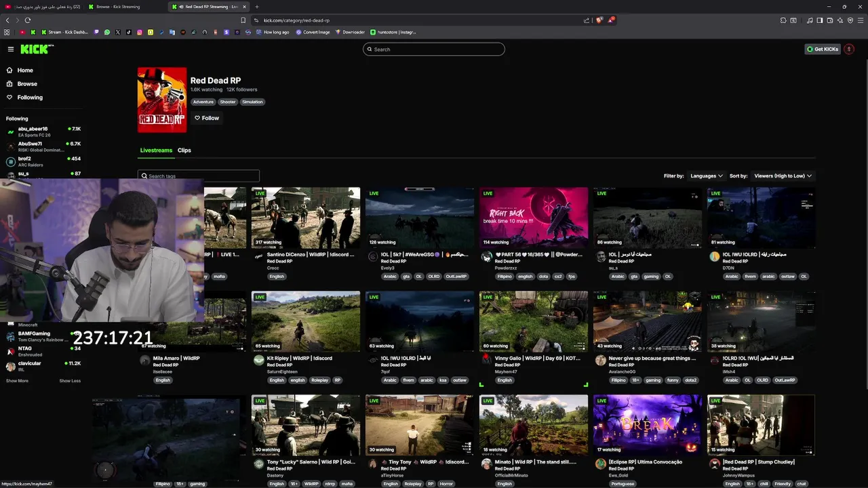
Task: Open X bookmark icon
Action: (118, 32)
